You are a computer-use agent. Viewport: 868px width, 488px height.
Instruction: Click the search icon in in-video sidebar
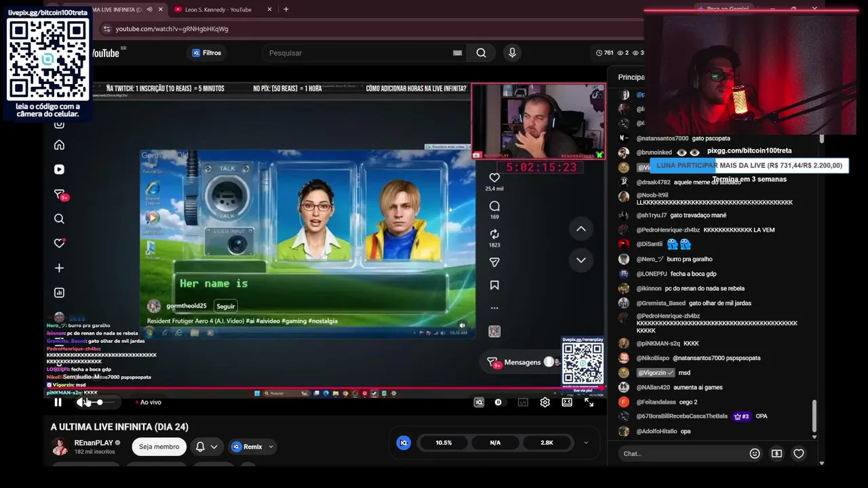(59, 219)
